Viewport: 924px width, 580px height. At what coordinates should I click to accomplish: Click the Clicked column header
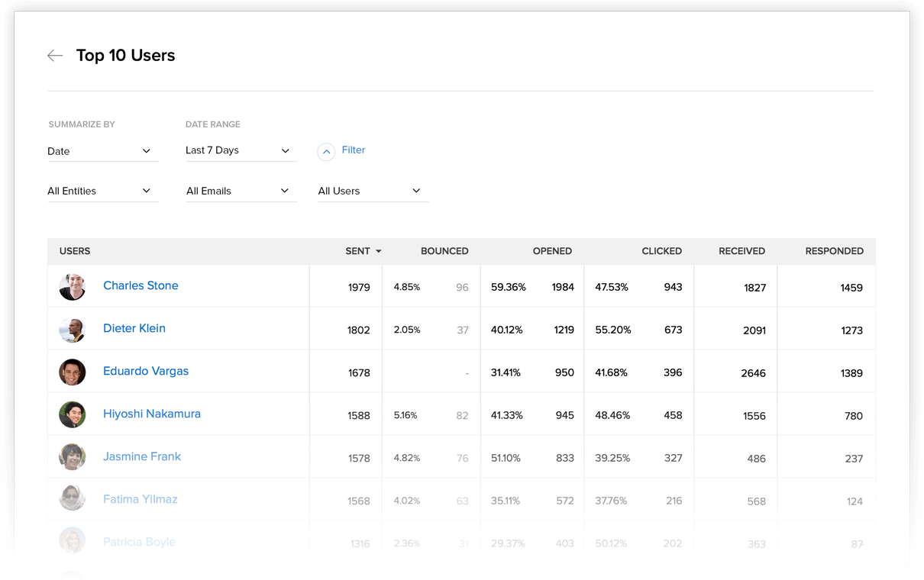tap(661, 251)
